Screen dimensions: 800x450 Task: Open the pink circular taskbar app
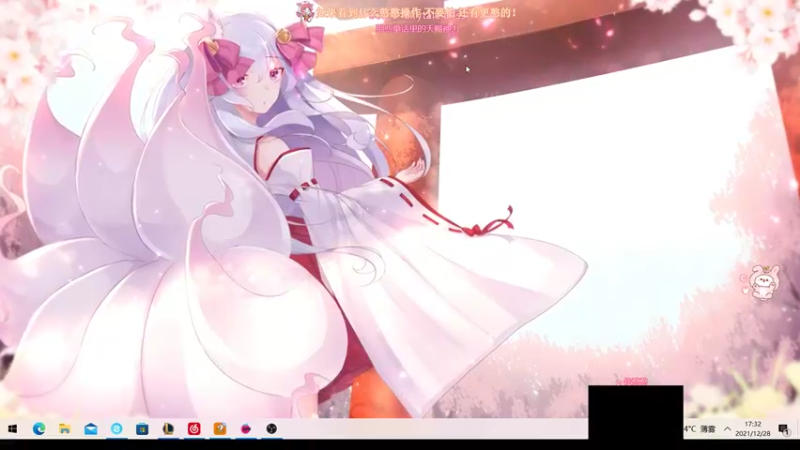(x=246, y=429)
